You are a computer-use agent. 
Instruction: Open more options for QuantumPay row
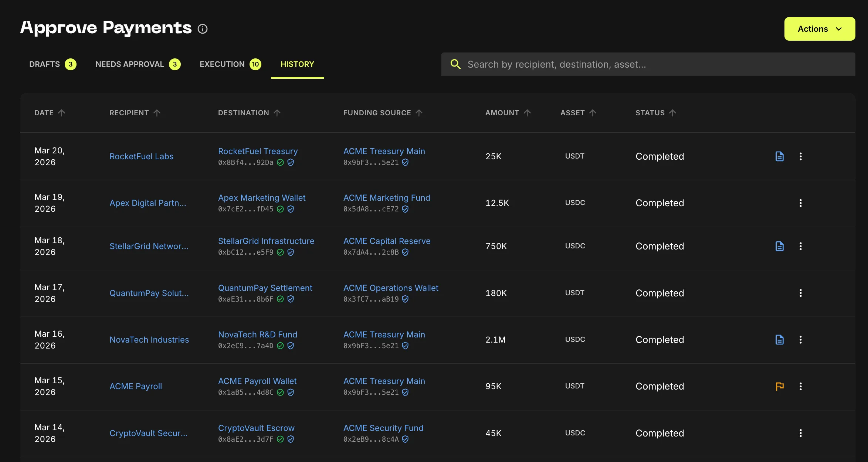pyautogui.click(x=801, y=293)
